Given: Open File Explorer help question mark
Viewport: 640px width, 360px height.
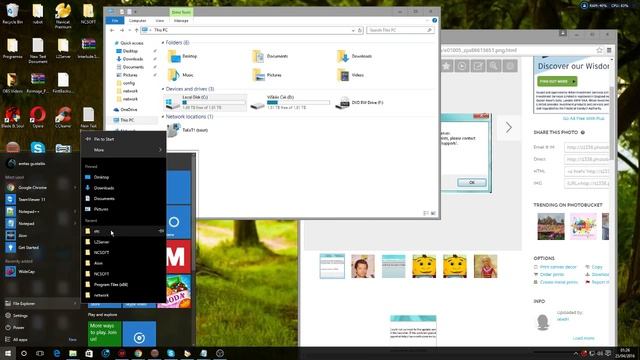Looking at the screenshot, I should (x=434, y=20).
